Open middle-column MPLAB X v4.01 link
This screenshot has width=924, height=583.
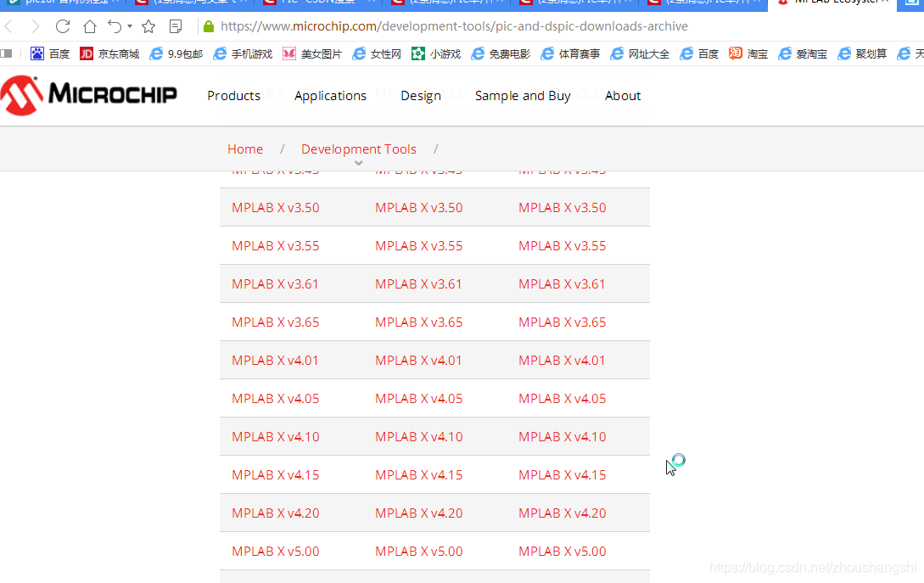pos(418,360)
